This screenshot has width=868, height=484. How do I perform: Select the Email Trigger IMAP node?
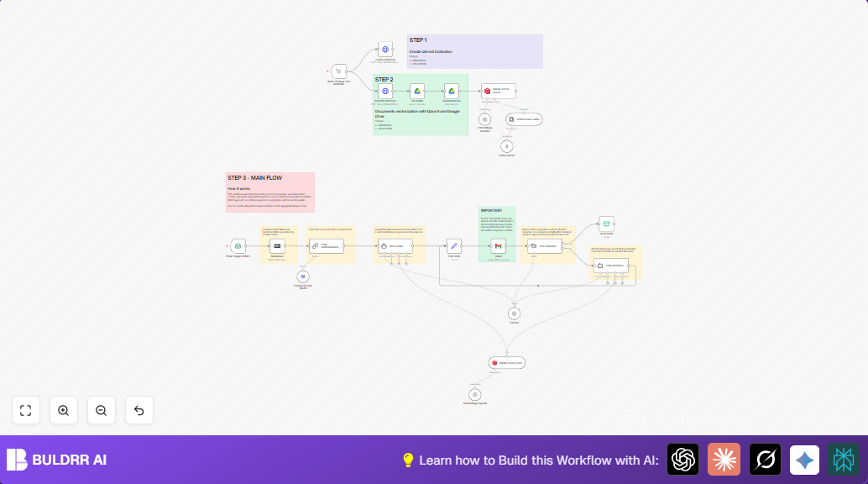tap(238, 246)
